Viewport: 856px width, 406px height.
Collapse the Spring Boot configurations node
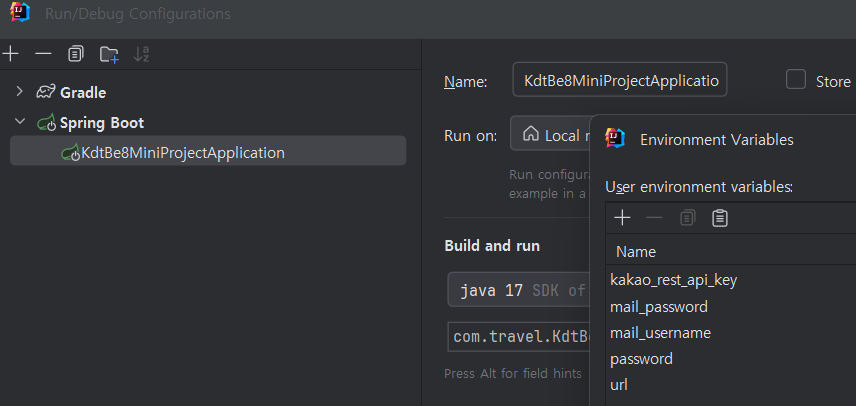[19, 122]
